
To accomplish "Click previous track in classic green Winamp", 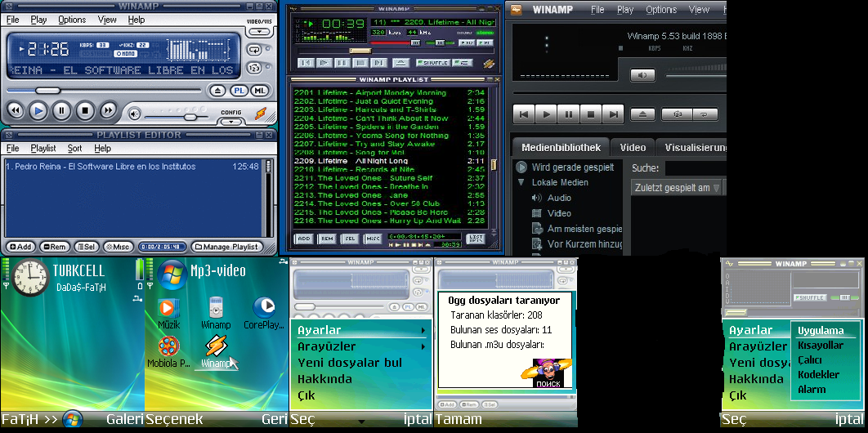I will pyautogui.click(x=305, y=63).
